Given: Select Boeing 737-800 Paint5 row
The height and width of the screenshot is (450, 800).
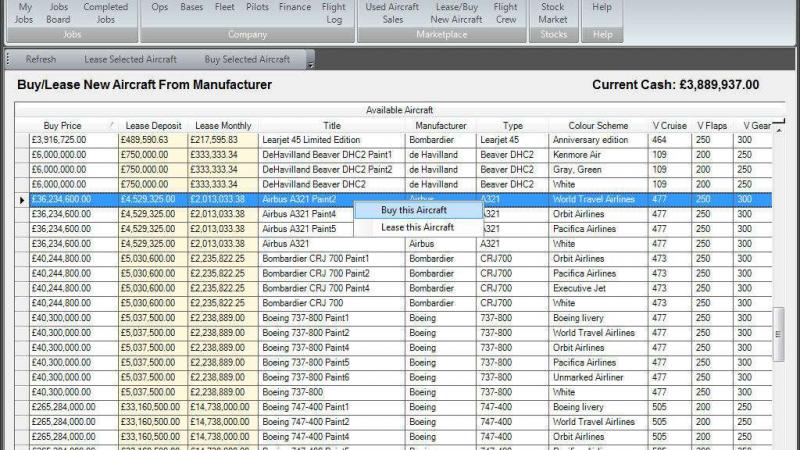Looking at the screenshot, I should [393, 363].
